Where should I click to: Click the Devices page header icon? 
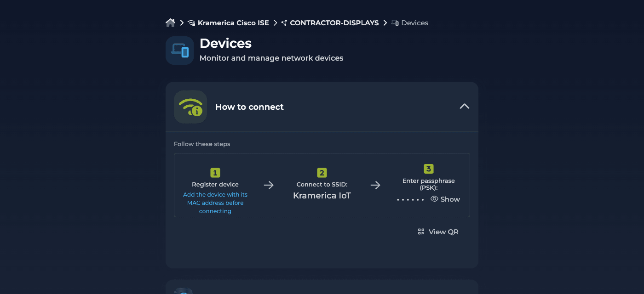tap(180, 51)
